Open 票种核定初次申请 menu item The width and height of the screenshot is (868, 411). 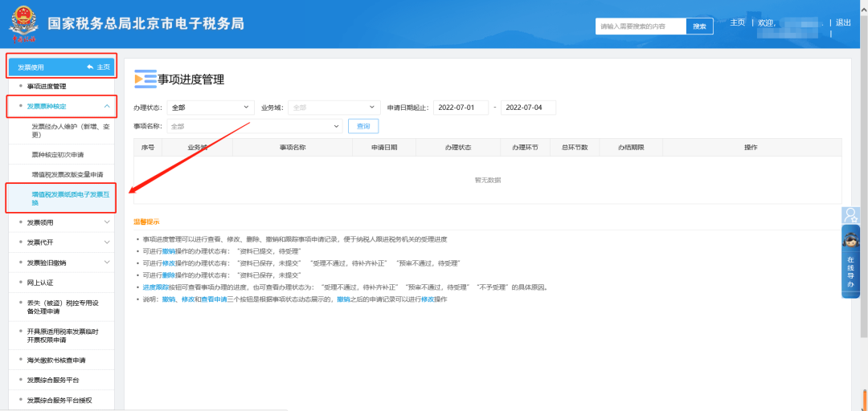[x=58, y=154]
